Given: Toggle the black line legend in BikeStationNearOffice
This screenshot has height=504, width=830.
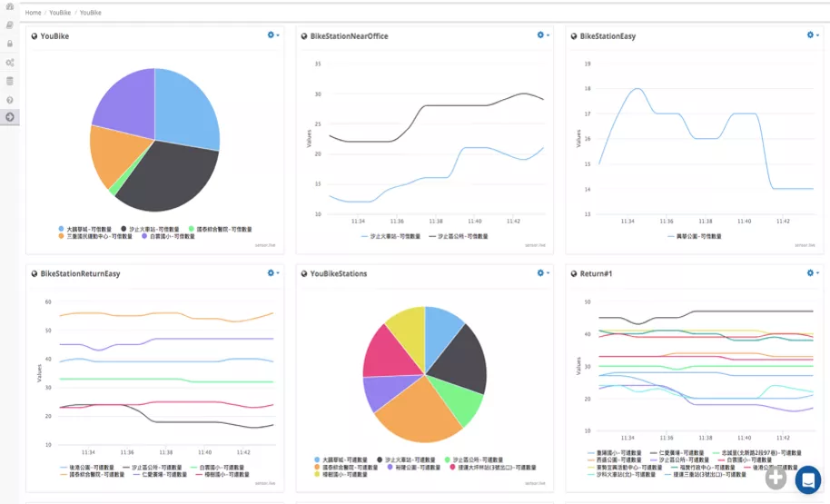Looking at the screenshot, I should (459, 236).
